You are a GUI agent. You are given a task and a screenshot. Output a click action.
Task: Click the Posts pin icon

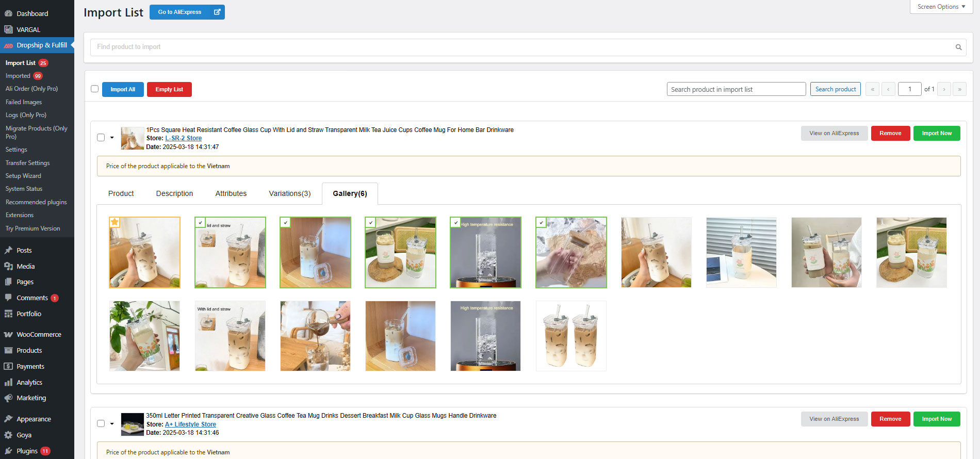click(x=8, y=250)
